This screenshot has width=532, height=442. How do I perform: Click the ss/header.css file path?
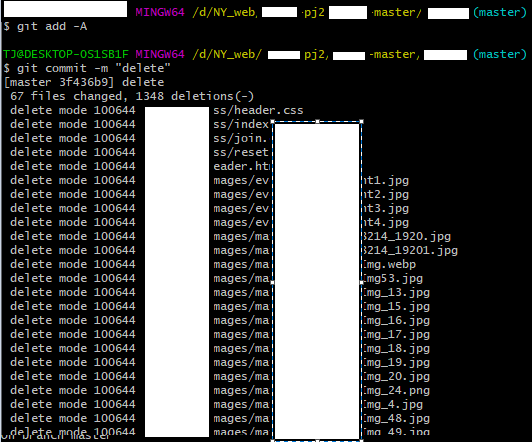(258, 110)
